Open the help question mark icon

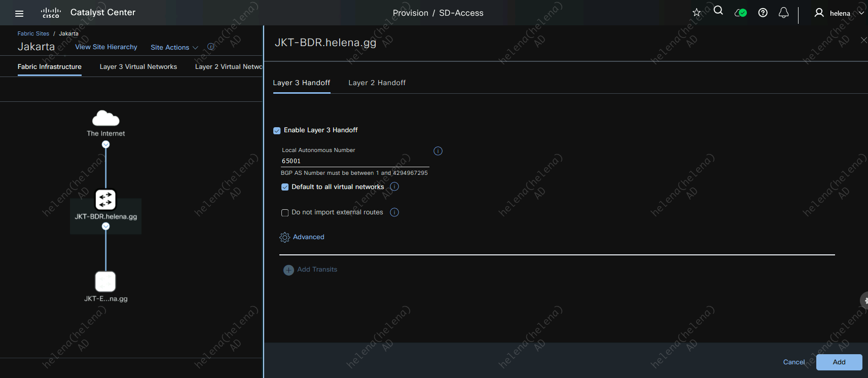pos(763,13)
